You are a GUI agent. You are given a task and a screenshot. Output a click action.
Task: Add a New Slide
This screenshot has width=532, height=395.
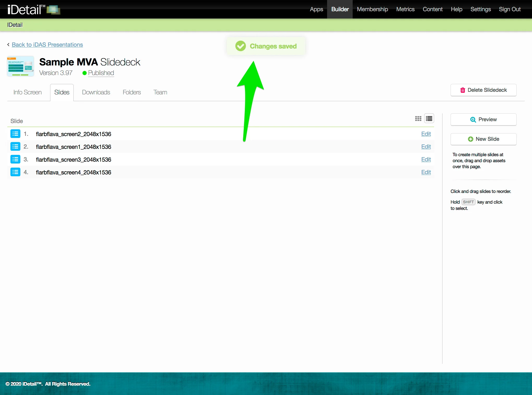(483, 139)
